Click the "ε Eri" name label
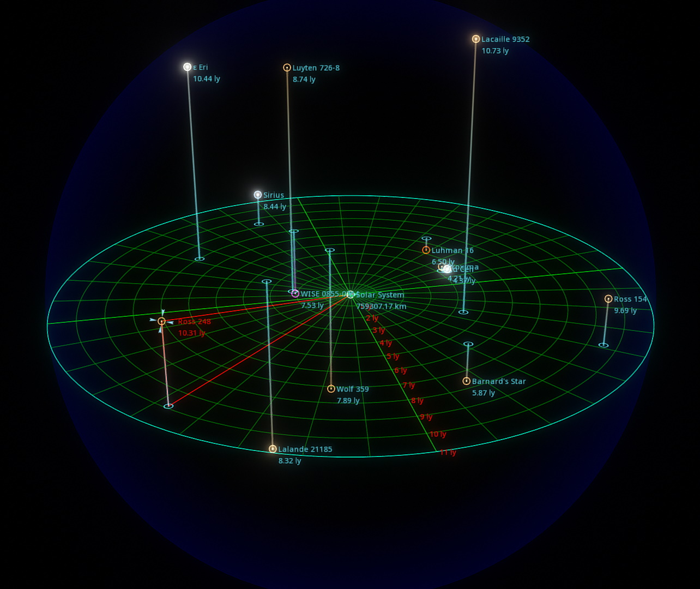Image resolution: width=700 pixels, height=589 pixels. (201, 67)
